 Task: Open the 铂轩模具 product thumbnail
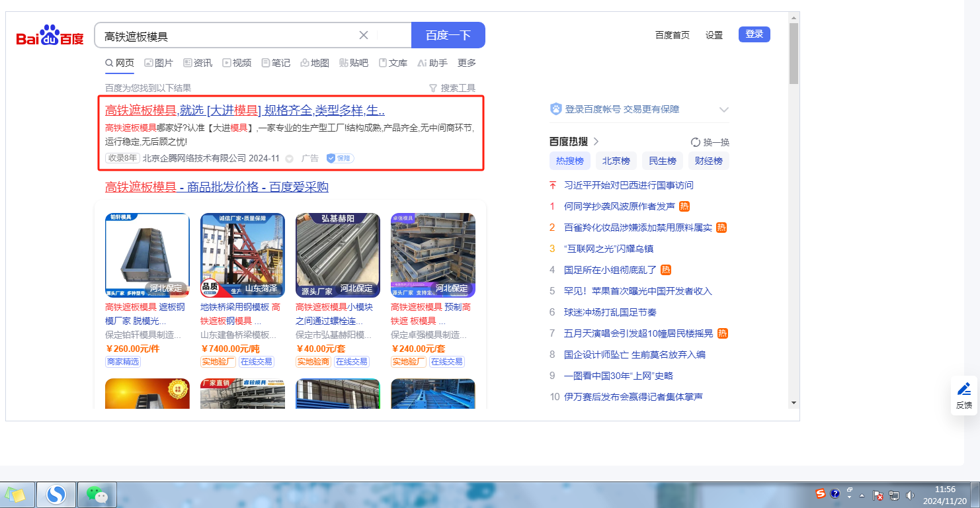[x=147, y=255]
